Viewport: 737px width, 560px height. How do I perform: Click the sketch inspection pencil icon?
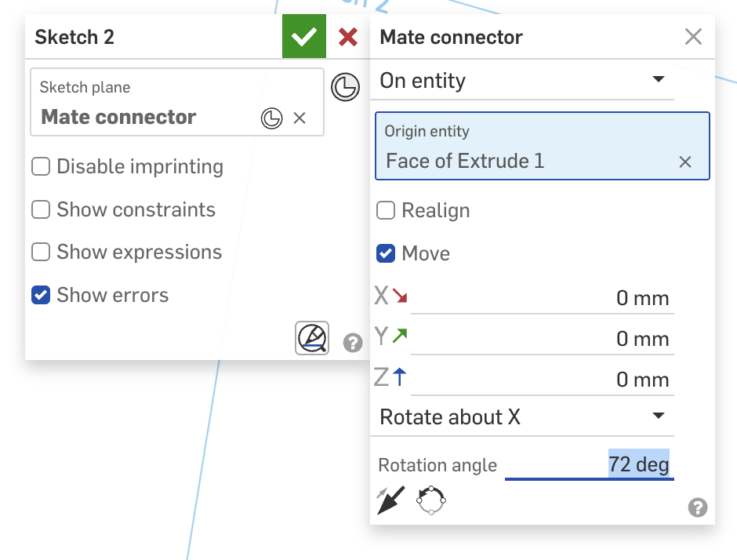point(312,339)
